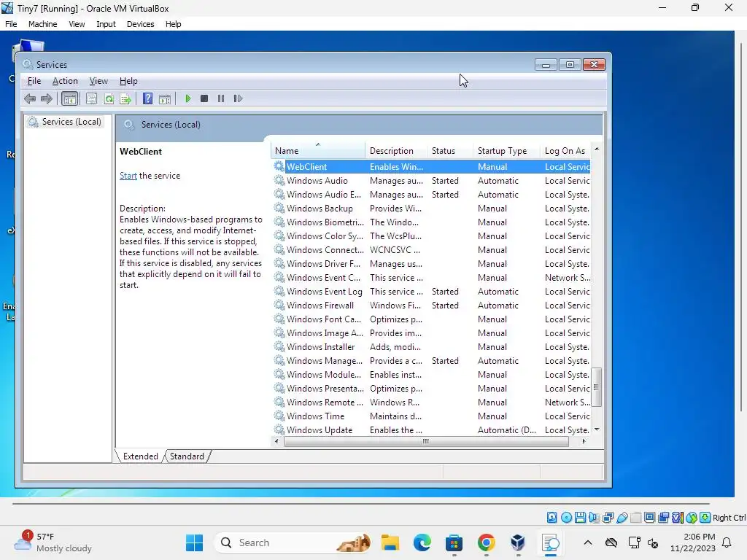Click the Export List toolbar icon
747x560 pixels.
click(125, 98)
